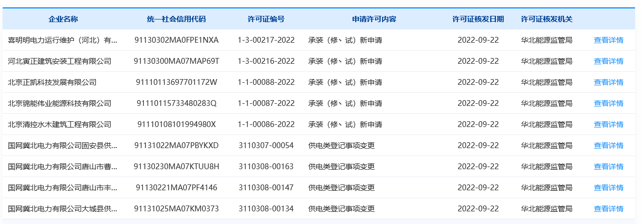Select company name 北京锦能伟业能源科技有限公司
This screenshot has height=224, width=644.
pos(60,103)
